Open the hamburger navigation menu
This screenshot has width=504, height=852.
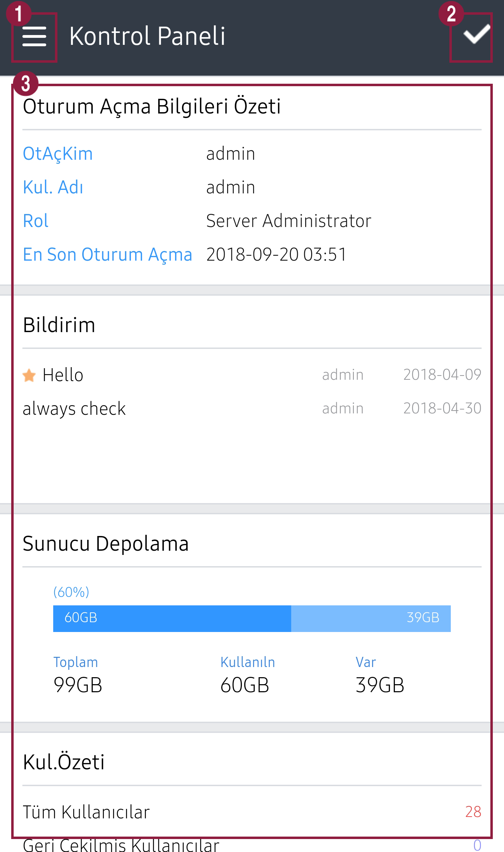coord(34,36)
